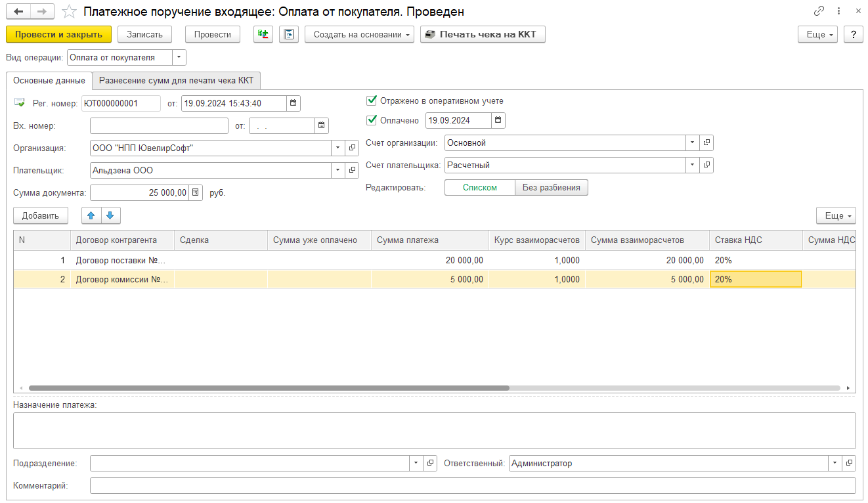Open Счет организации record form
The image size is (868, 503).
click(706, 142)
